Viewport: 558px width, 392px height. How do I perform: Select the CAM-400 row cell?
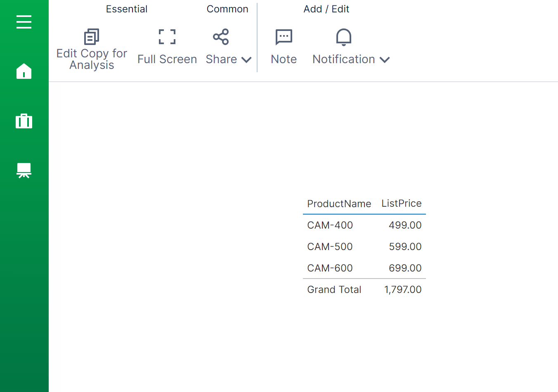330,225
